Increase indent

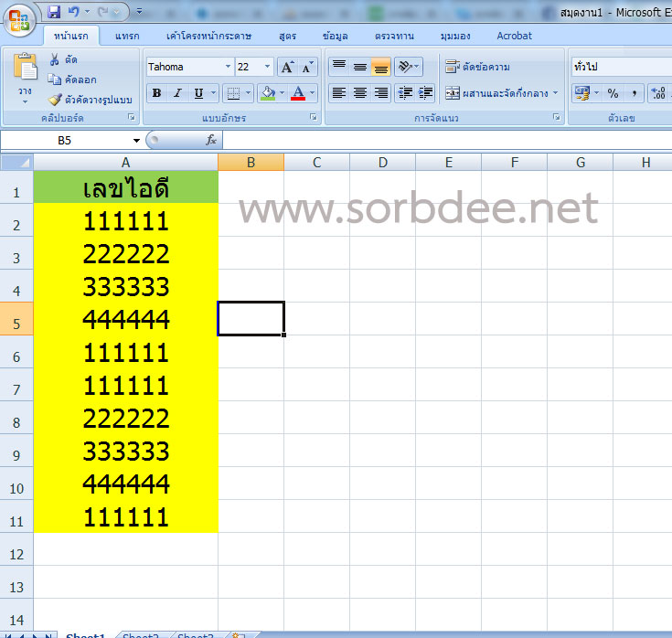click(x=425, y=93)
